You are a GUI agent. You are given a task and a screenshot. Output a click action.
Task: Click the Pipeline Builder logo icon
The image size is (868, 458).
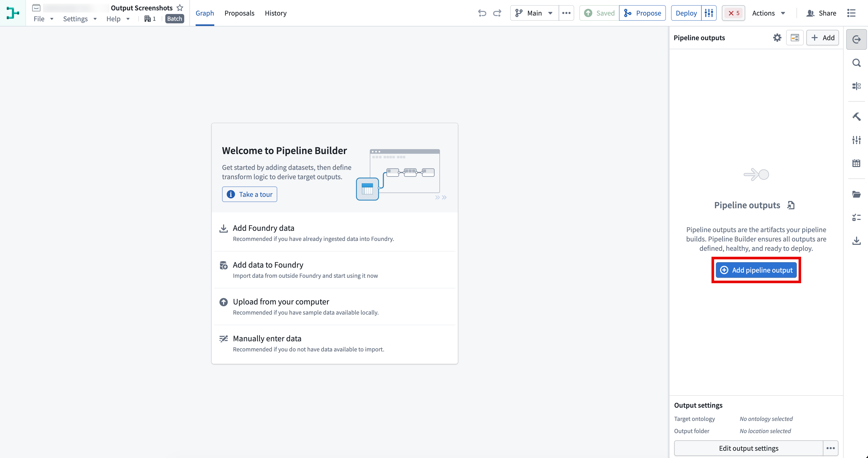point(13,13)
